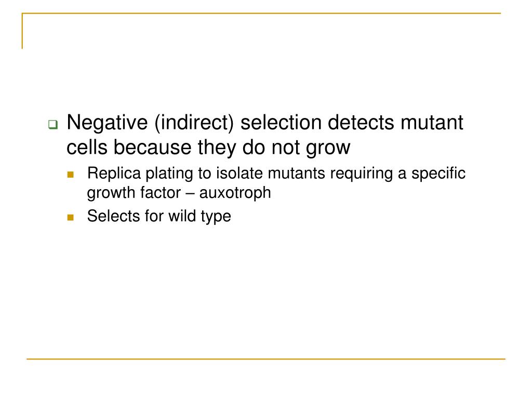The image size is (532, 399).
Task: Click the word selection in first line
Action: click(x=281, y=123)
